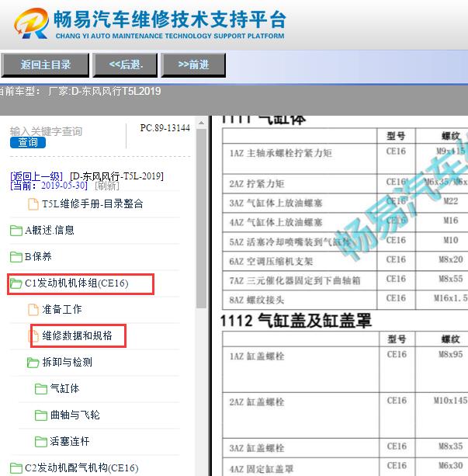Collapse the C1发动机机体组(CE16) folder

[77, 283]
